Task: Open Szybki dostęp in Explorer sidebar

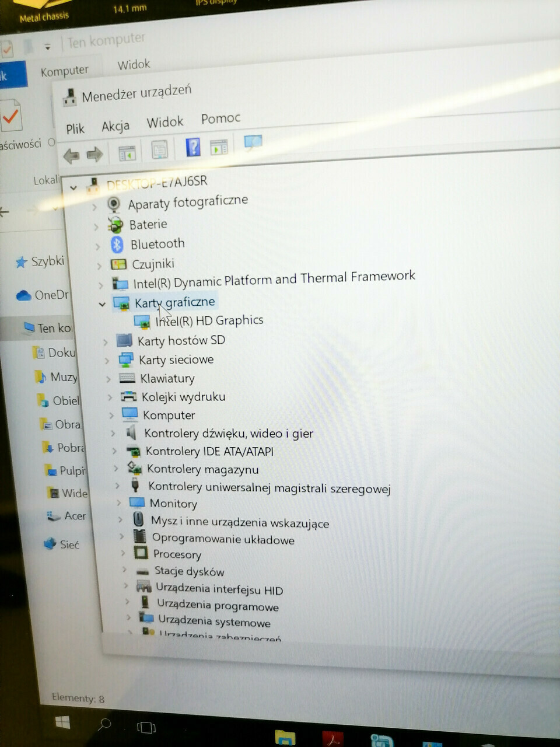Action: pyautogui.click(x=40, y=261)
